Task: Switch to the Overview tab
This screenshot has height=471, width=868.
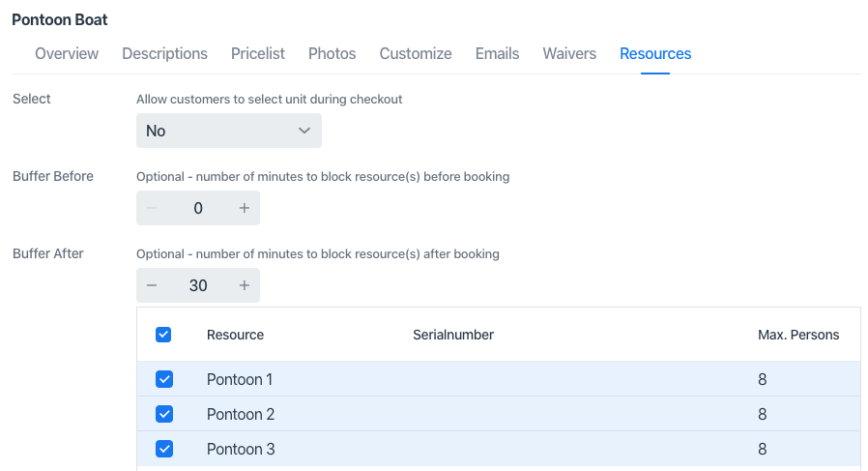Action: pos(67,54)
